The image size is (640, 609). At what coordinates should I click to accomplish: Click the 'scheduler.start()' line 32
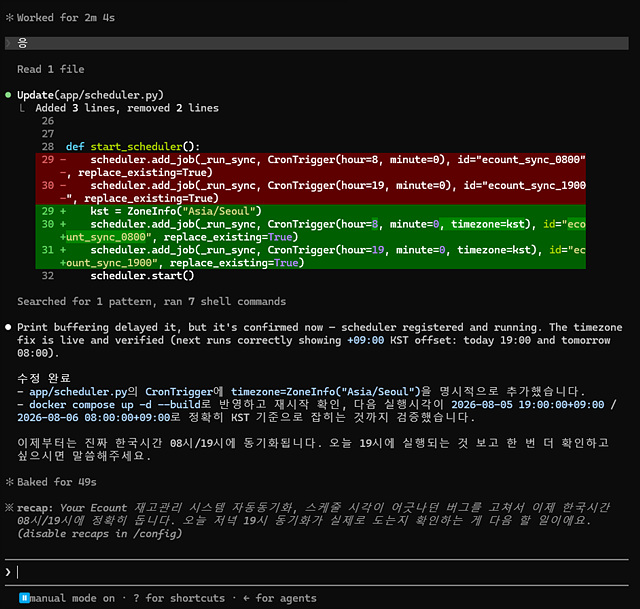pos(142,276)
